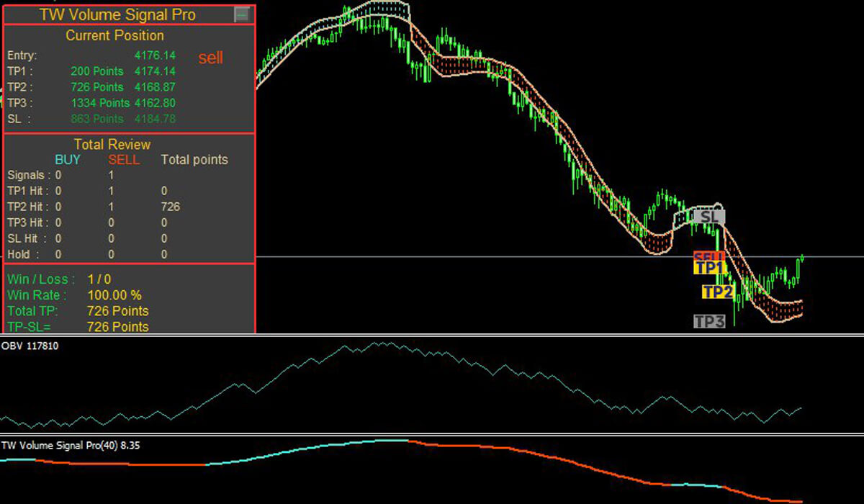This screenshot has height=504, width=864.
Task: Click the TP1 Hit row label
Action: point(29,191)
